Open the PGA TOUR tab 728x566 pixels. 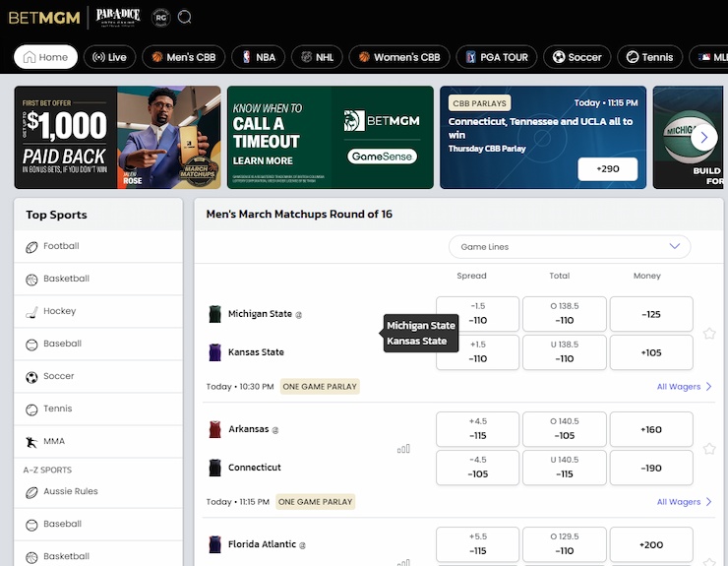pyautogui.click(x=497, y=57)
